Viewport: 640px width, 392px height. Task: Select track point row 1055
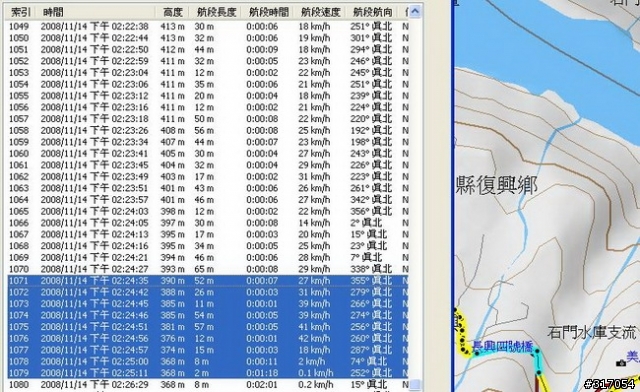(208, 96)
